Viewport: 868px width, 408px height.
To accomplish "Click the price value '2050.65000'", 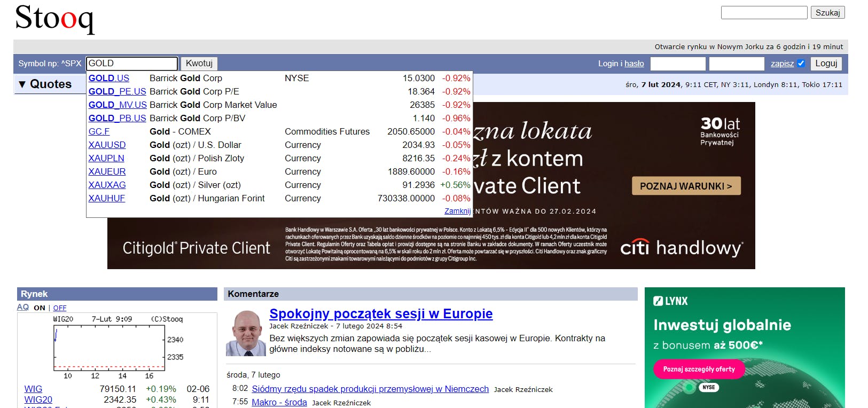I will pyautogui.click(x=411, y=131).
